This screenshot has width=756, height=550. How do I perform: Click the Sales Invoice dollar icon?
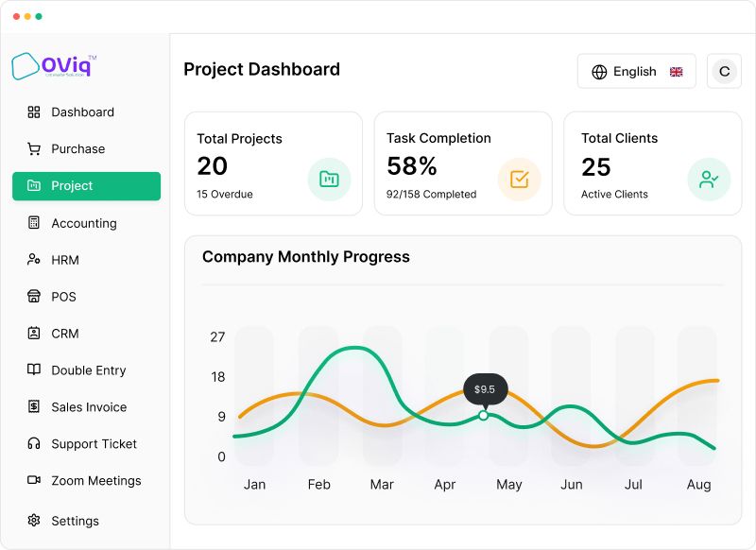(x=34, y=406)
